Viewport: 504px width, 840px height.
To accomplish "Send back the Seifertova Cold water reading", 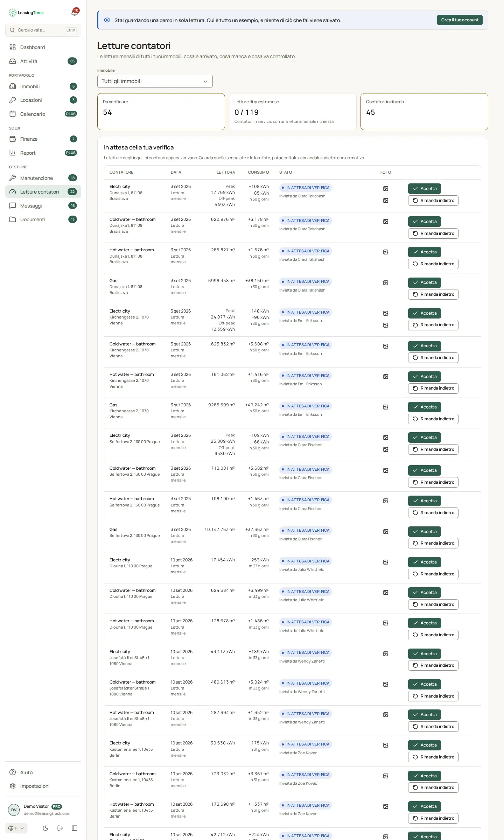I will 433,482.
